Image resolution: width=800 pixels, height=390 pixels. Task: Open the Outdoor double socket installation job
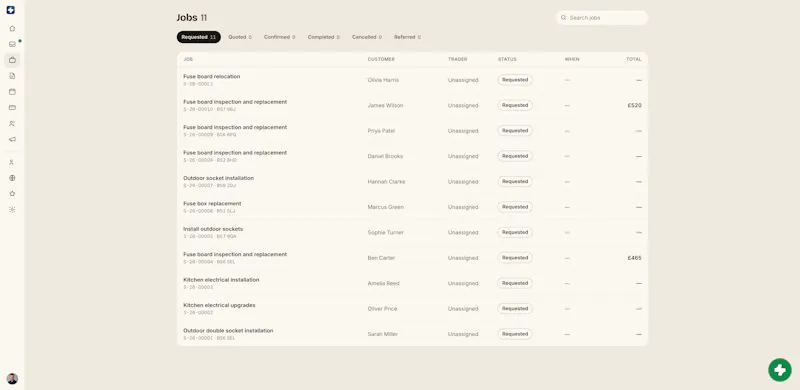pos(412,334)
